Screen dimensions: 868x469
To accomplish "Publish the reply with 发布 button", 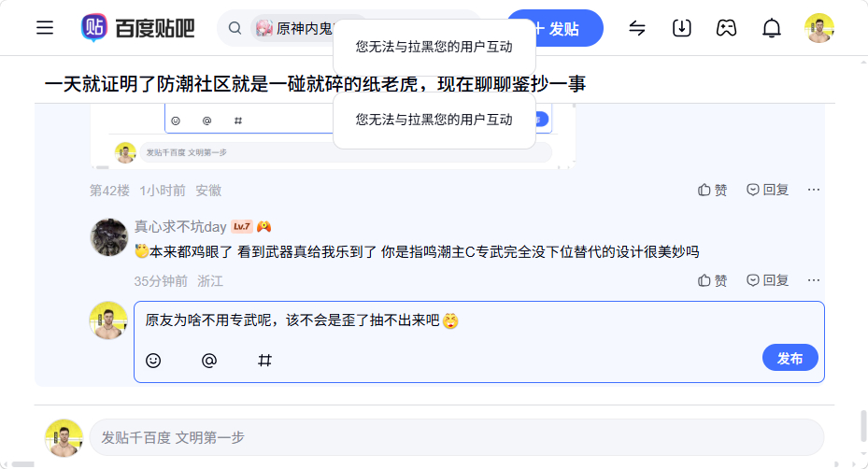I will (790, 358).
